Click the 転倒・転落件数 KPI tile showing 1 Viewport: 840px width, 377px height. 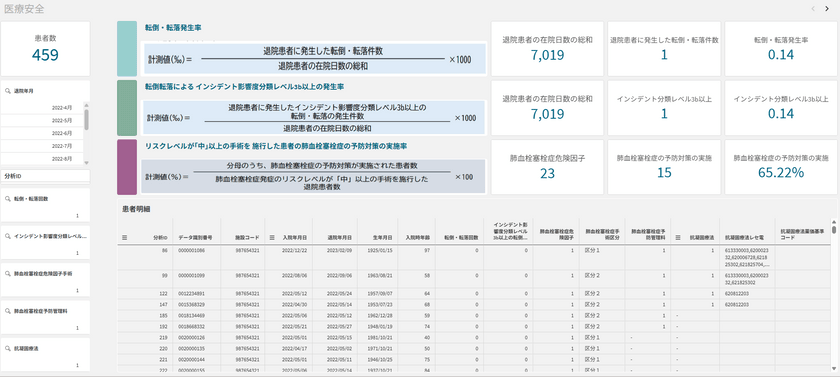click(x=664, y=49)
